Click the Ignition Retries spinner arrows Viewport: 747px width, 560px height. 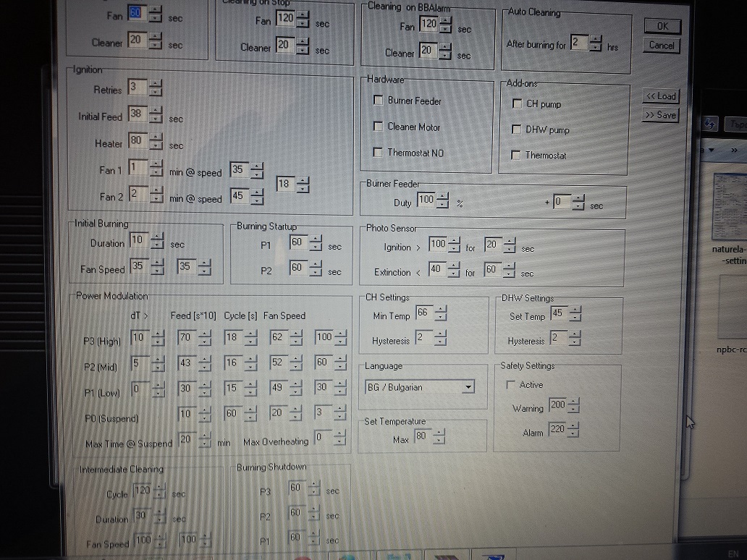click(x=156, y=89)
